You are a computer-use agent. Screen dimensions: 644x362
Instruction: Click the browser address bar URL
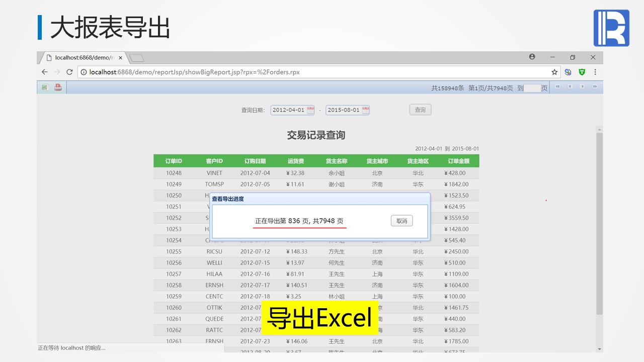(x=194, y=72)
